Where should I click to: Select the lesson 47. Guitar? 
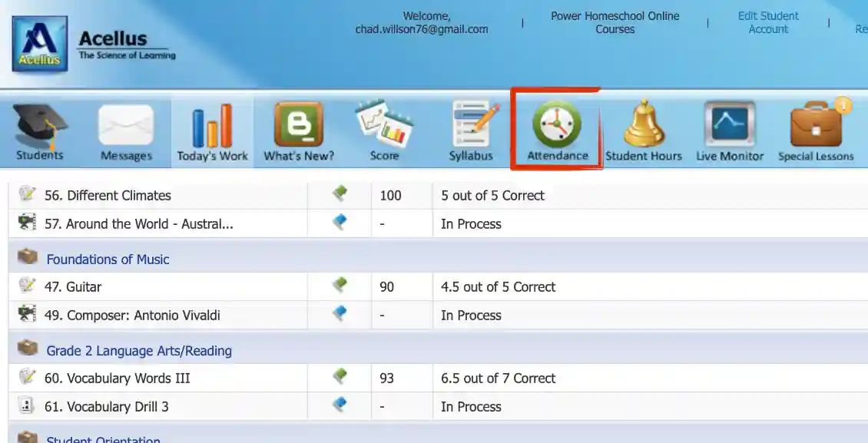pos(73,287)
